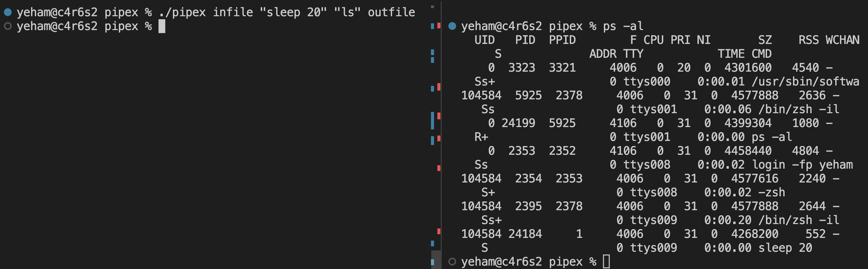
Task: Click the "-zsh" process command text
Action: pyautogui.click(x=772, y=193)
